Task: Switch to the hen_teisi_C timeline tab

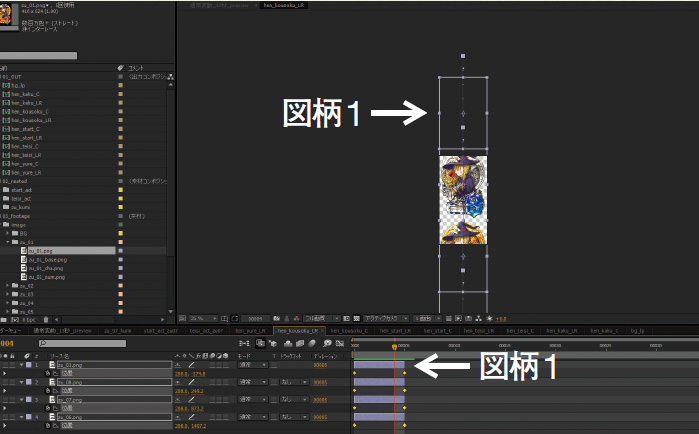Action: tap(520, 331)
